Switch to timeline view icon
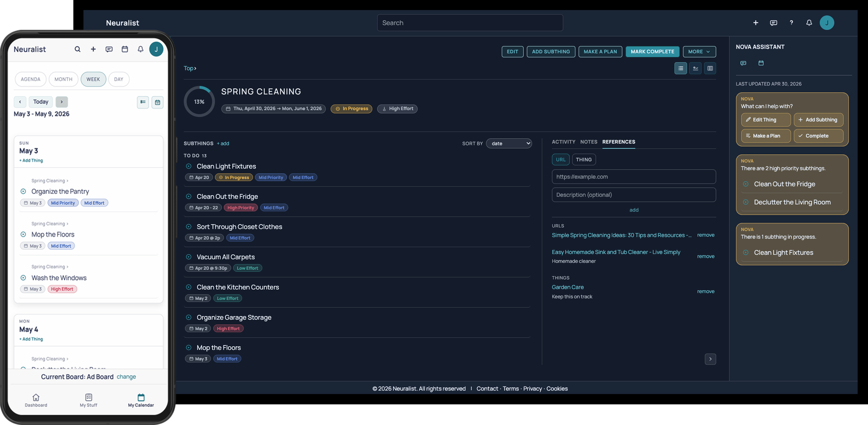The width and height of the screenshot is (868, 425). tap(695, 68)
